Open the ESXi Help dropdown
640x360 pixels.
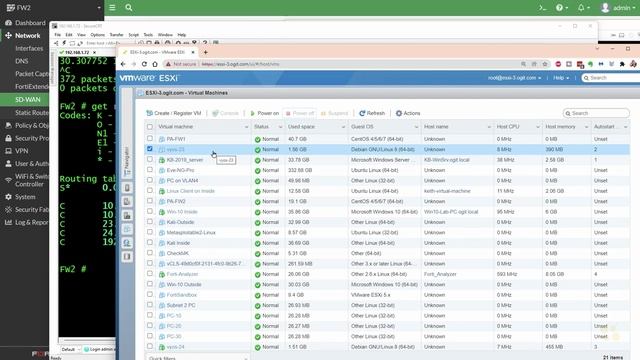pos(561,78)
